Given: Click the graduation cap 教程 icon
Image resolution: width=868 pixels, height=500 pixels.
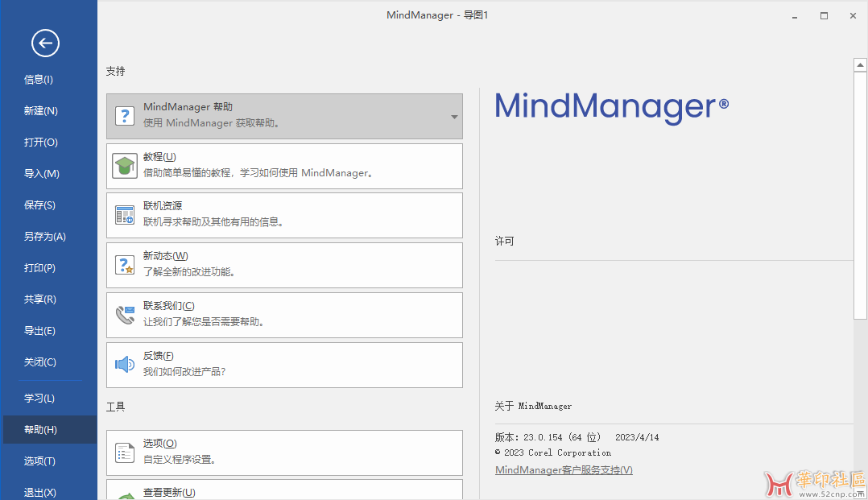Looking at the screenshot, I should (x=125, y=166).
